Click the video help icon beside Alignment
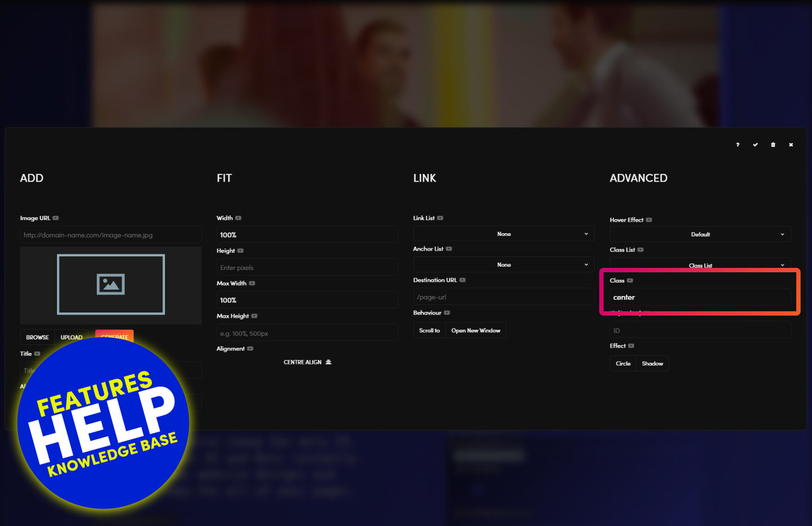Image resolution: width=812 pixels, height=526 pixels. pos(251,349)
